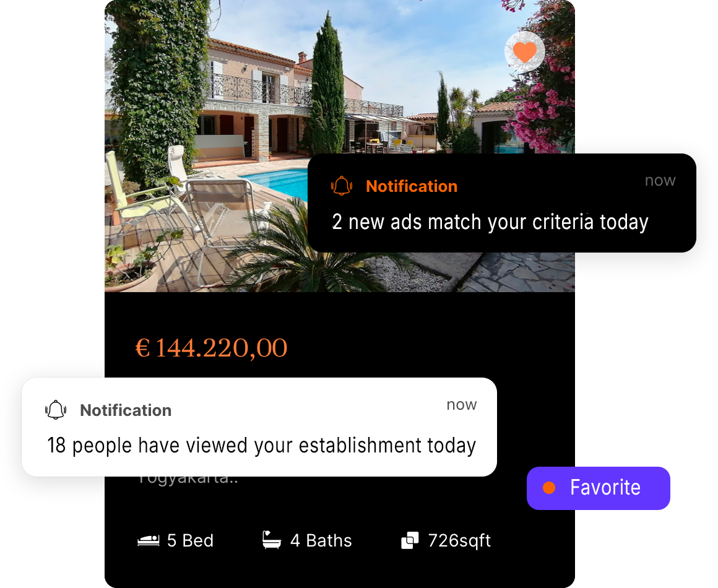Image resolution: width=718 pixels, height=588 pixels.
Task: Click the Favorite purple button
Action: click(x=598, y=488)
